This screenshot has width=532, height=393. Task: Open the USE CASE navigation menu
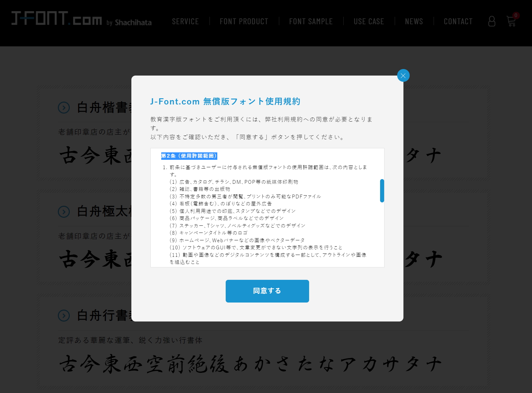tap(369, 21)
